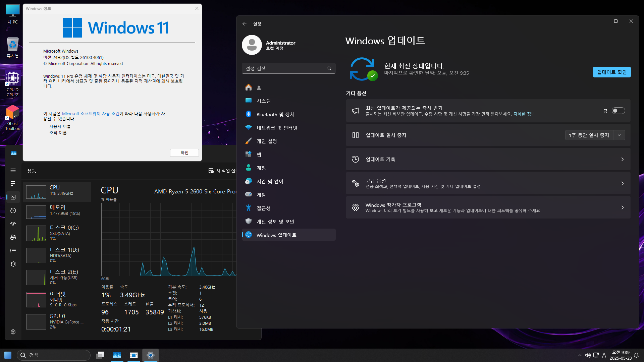The image size is (644, 362).
Task: Open Task Manager settings gear
Action: (x=13, y=332)
